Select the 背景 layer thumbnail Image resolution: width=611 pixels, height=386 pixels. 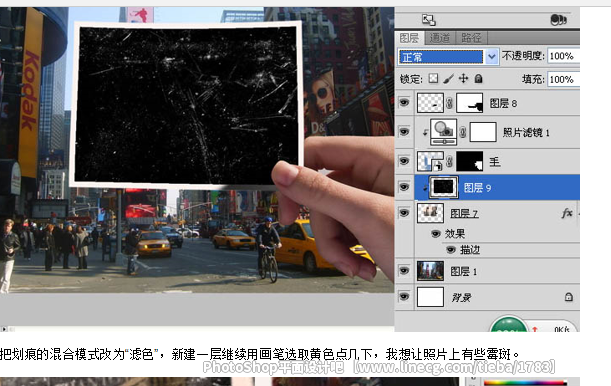point(430,297)
